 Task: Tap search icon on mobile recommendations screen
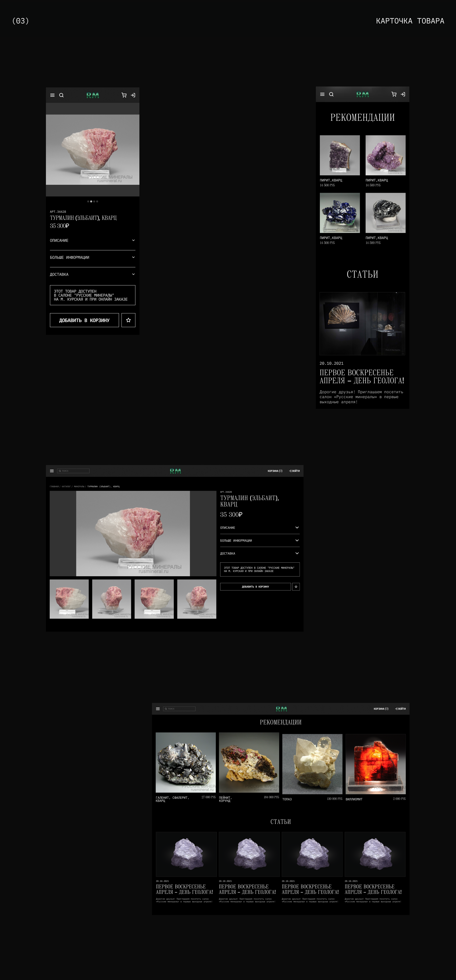pos(331,94)
